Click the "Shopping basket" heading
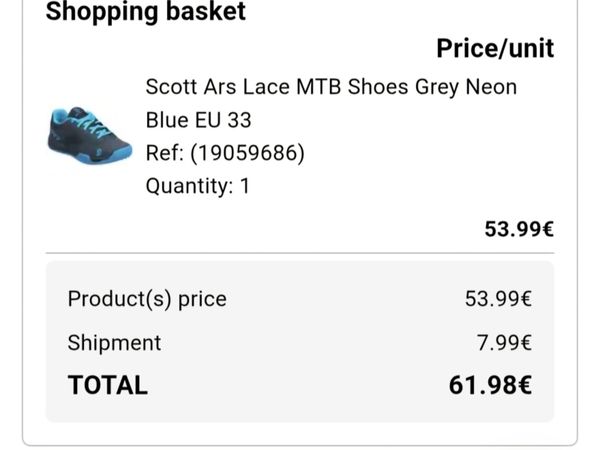Image resolution: width=600 pixels, height=450 pixels. pos(146,13)
